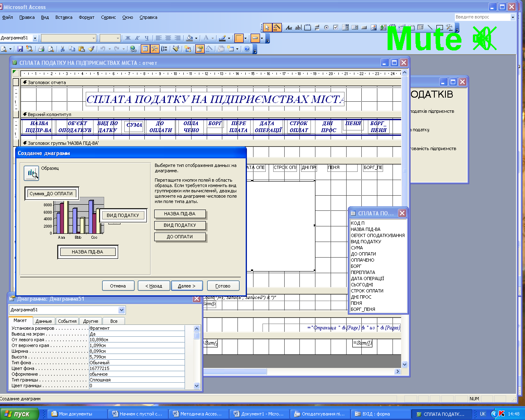Switch to the События tab
Screen dimensions: 525x420
click(67, 321)
